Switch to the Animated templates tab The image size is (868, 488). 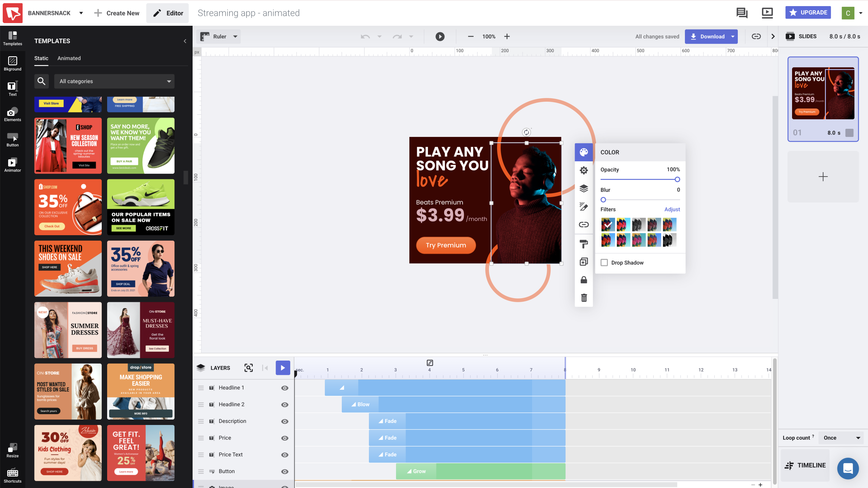coord(69,58)
